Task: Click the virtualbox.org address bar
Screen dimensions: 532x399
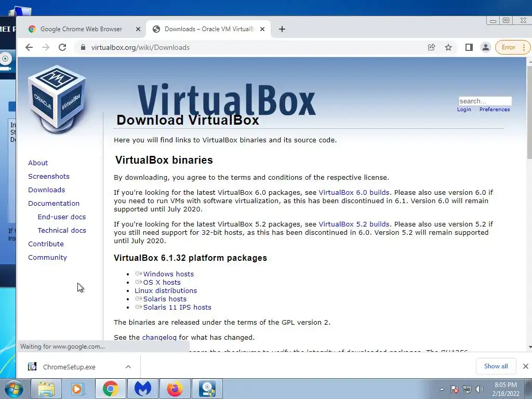Action: point(251,47)
